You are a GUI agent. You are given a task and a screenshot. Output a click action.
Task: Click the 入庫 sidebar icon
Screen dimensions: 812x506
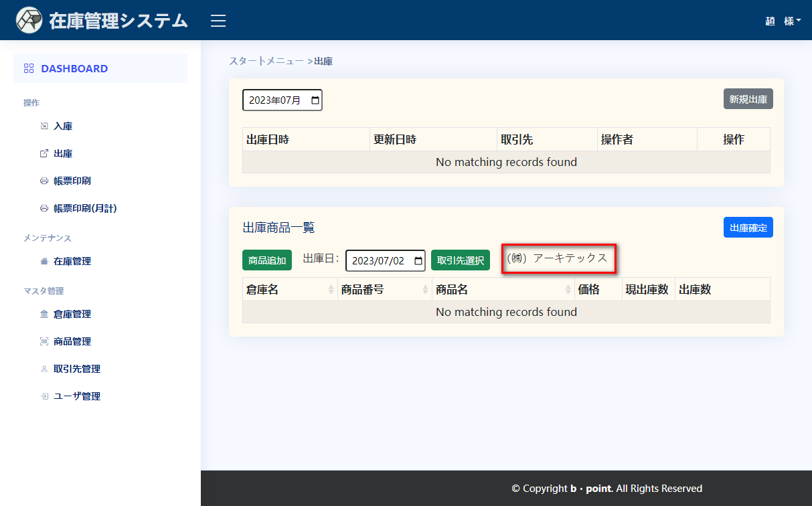[44, 126]
